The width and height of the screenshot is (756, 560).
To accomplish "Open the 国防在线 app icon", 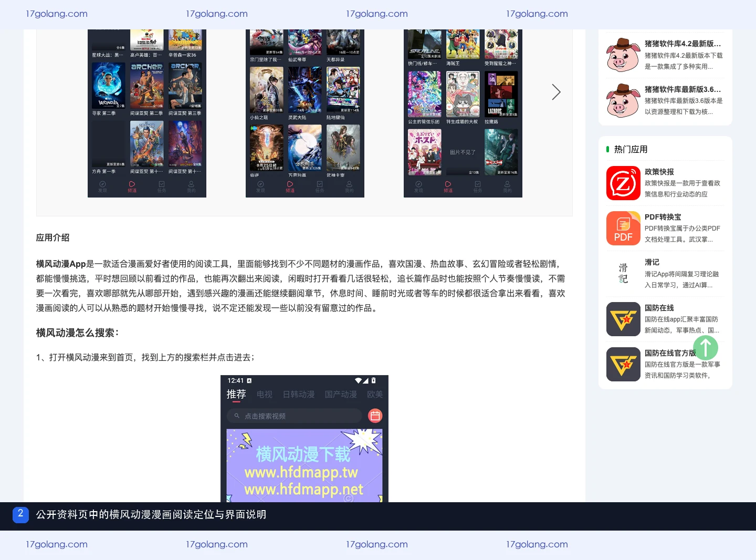I will tap(623, 319).
